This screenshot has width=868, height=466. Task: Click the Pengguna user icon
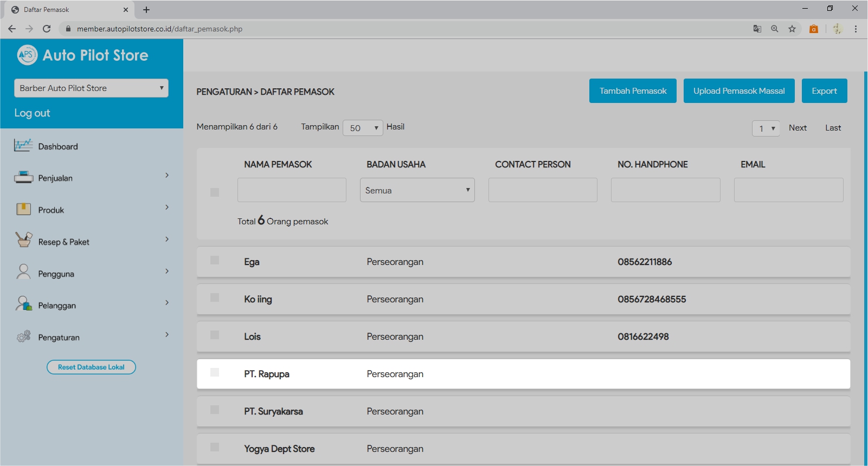23,272
